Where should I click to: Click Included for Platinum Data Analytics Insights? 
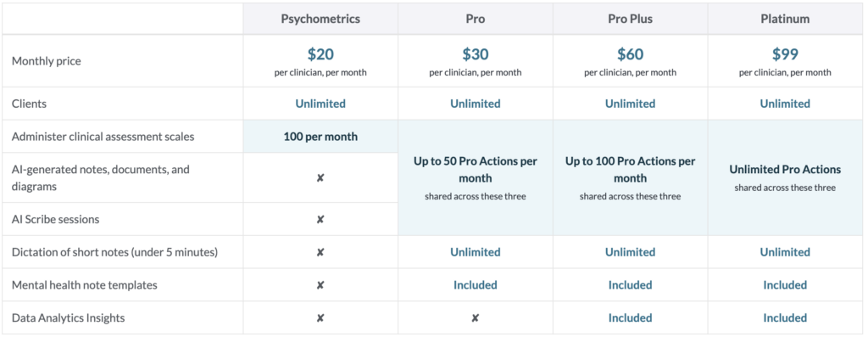pos(785,318)
